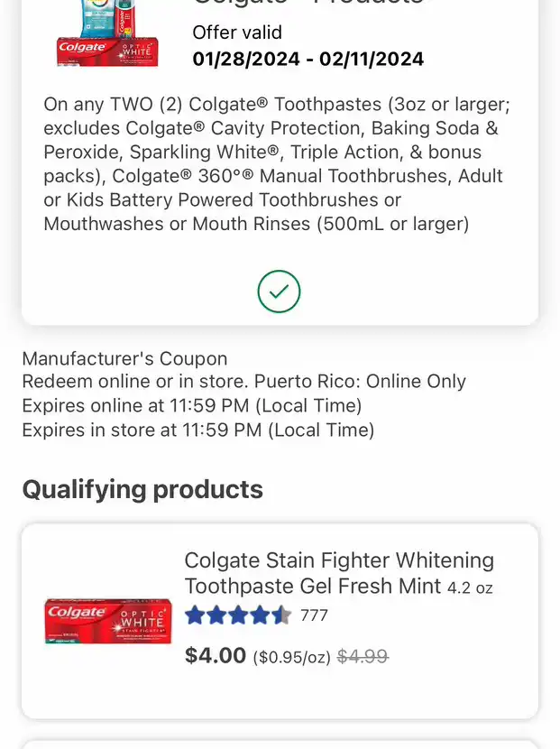This screenshot has height=749, width=560.
Task: Open the 777 reviews count
Action: coord(314,615)
